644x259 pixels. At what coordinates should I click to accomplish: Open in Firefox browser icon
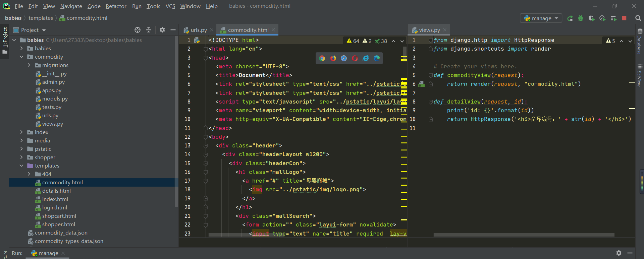click(x=333, y=58)
